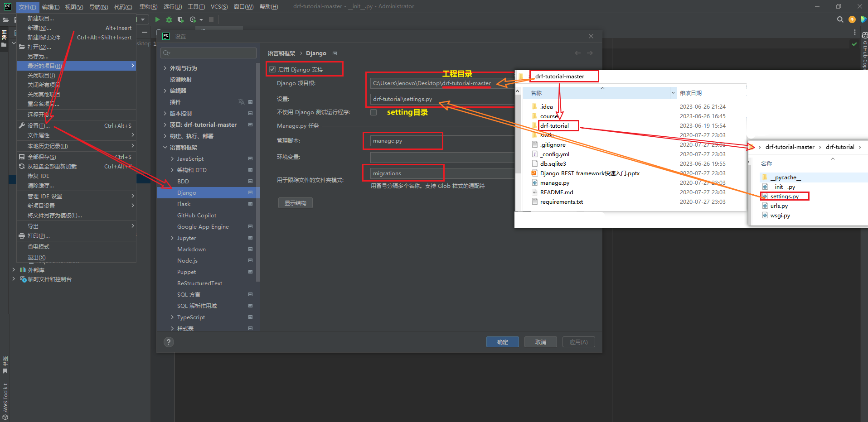Click the Django project root path field
This screenshot has width=868, height=422.
(442, 83)
